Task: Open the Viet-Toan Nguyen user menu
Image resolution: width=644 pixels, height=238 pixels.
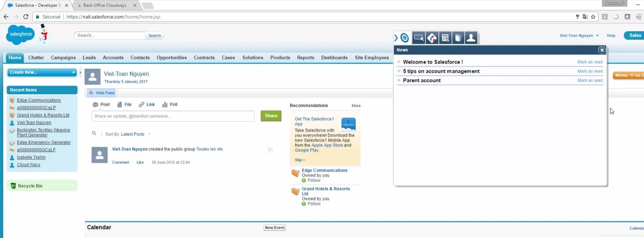Action: [579, 35]
